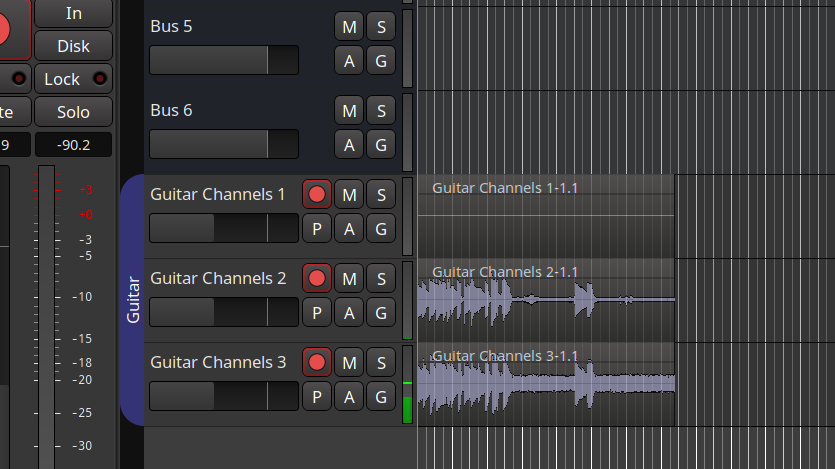Select the Guitar Channels 3-1.1 audio region
The width and height of the screenshot is (835, 469).
[546, 385]
